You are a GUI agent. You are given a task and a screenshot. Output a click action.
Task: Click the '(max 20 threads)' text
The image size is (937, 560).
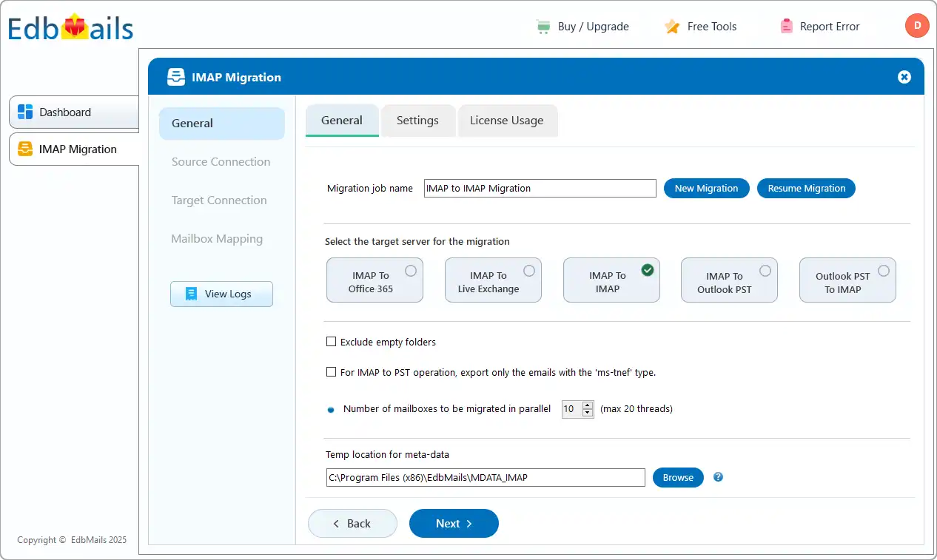(637, 409)
